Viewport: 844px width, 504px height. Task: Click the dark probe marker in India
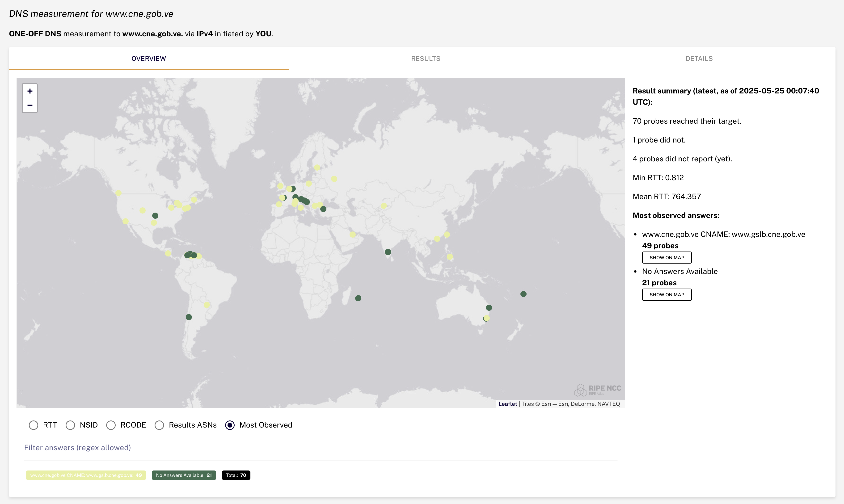pyautogui.click(x=388, y=252)
